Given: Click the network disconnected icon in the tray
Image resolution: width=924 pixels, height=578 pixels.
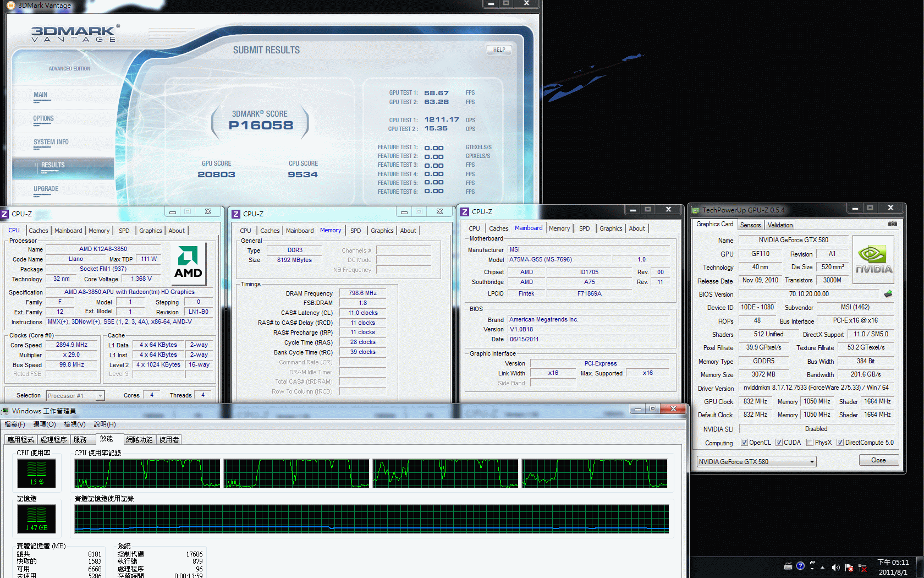Looking at the screenshot, I should coord(862,568).
